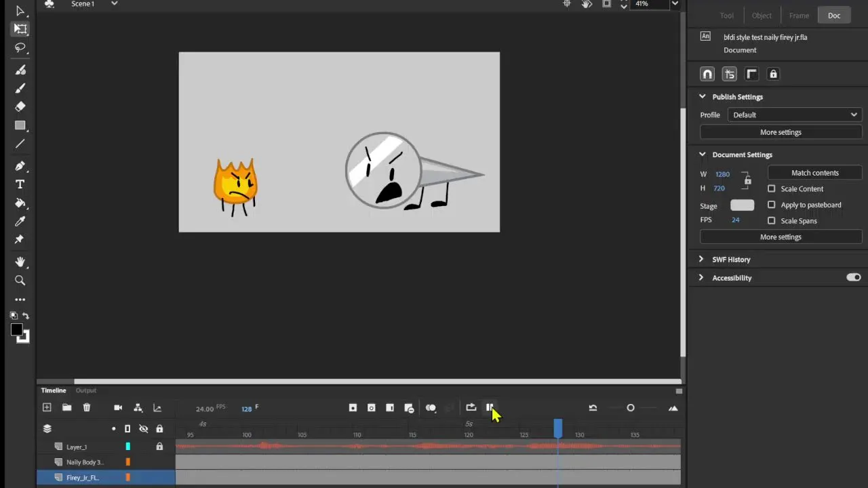The height and width of the screenshot is (488, 868).
Task: Open the Profile dropdown set to Default
Action: tap(794, 115)
